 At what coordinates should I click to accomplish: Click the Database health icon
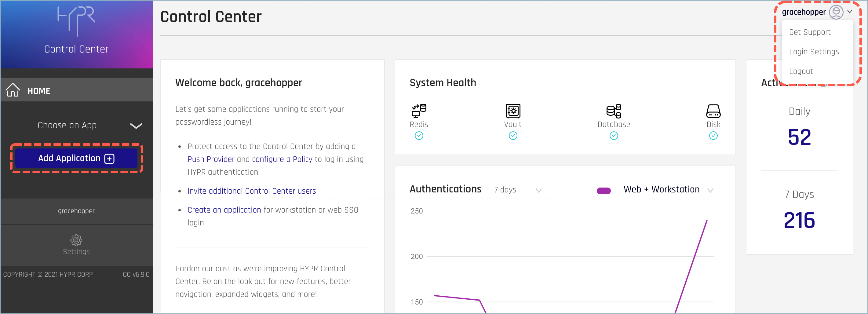pyautogui.click(x=614, y=111)
